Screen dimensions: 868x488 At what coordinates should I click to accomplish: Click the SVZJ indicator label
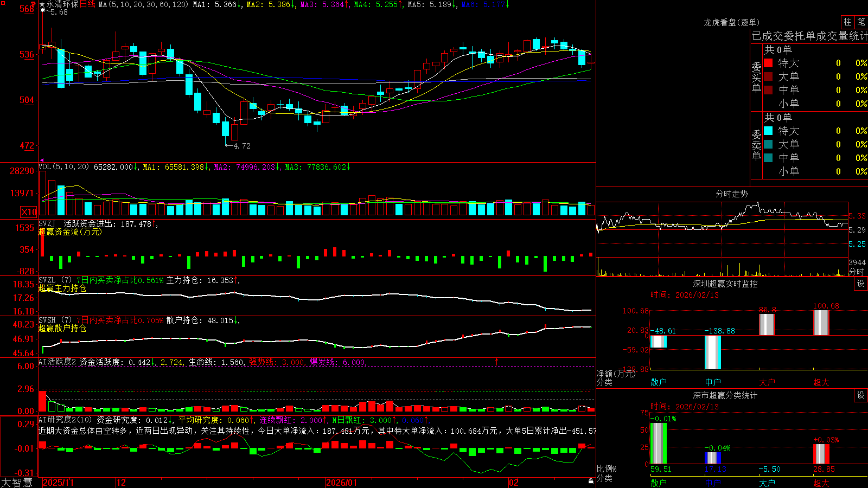pyautogui.click(x=47, y=223)
